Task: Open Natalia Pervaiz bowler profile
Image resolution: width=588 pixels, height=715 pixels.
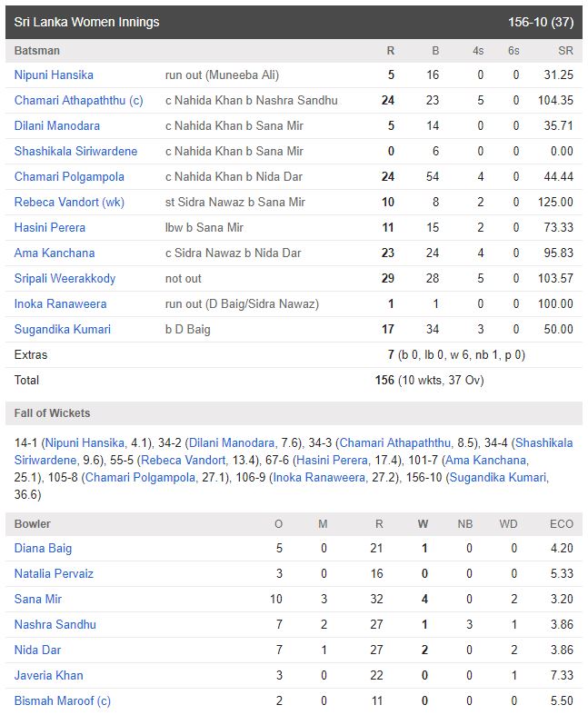Action: [54, 573]
